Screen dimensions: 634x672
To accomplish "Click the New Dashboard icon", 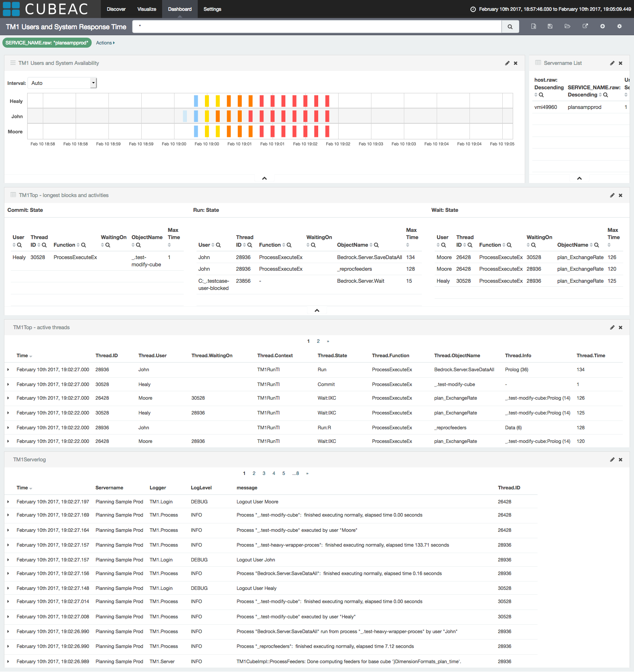I will [534, 26].
